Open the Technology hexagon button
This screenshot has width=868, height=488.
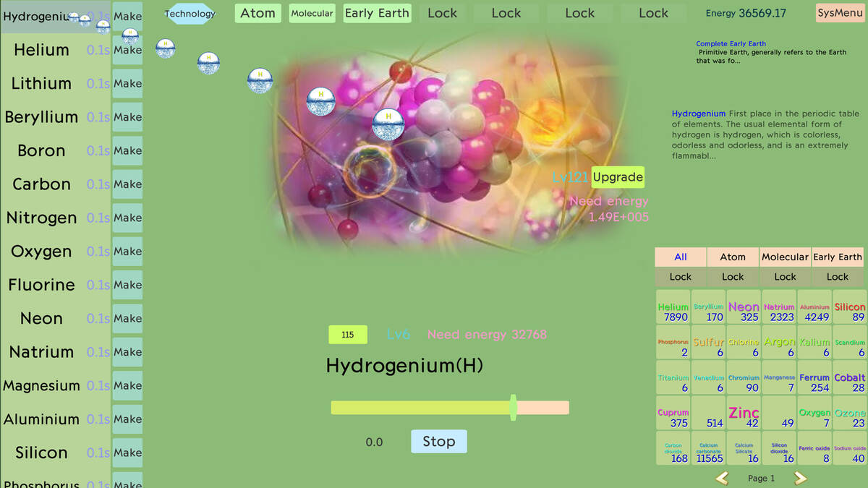(190, 14)
